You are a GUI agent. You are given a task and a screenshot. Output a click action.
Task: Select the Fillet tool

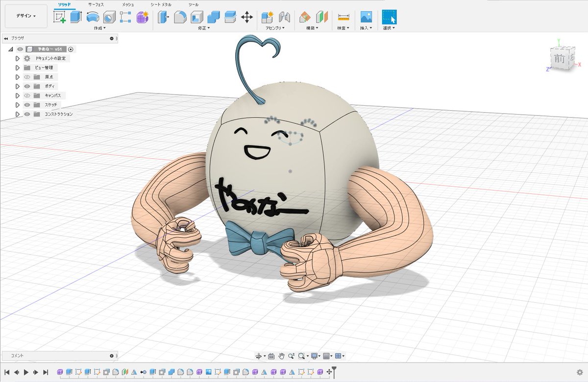pyautogui.click(x=180, y=18)
